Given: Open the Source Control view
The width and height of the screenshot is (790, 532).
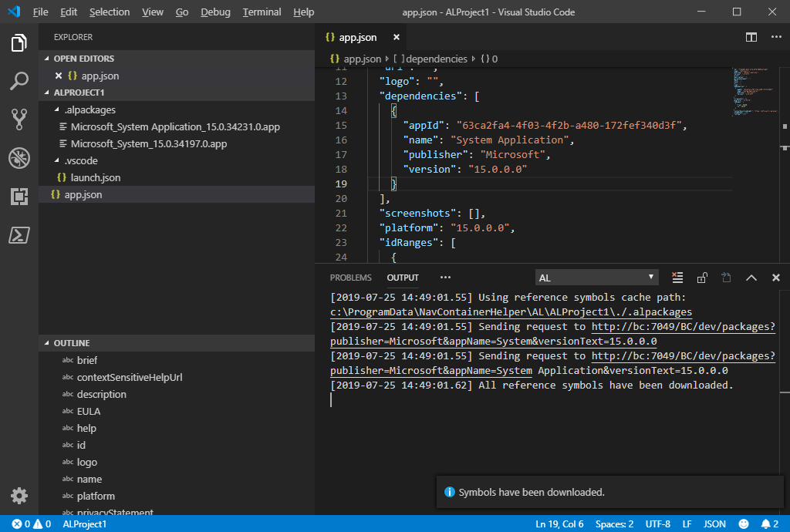Looking at the screenshot, I should coord(19,119).
